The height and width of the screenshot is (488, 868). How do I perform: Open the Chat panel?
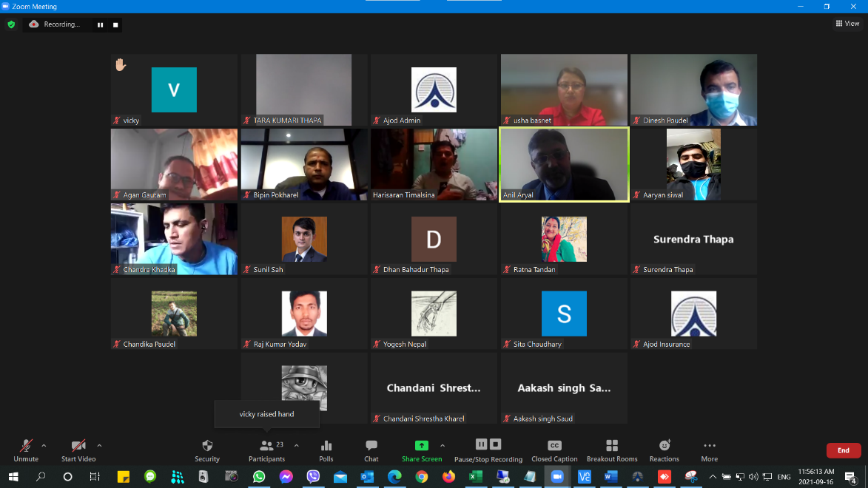(x=371, y=446)
